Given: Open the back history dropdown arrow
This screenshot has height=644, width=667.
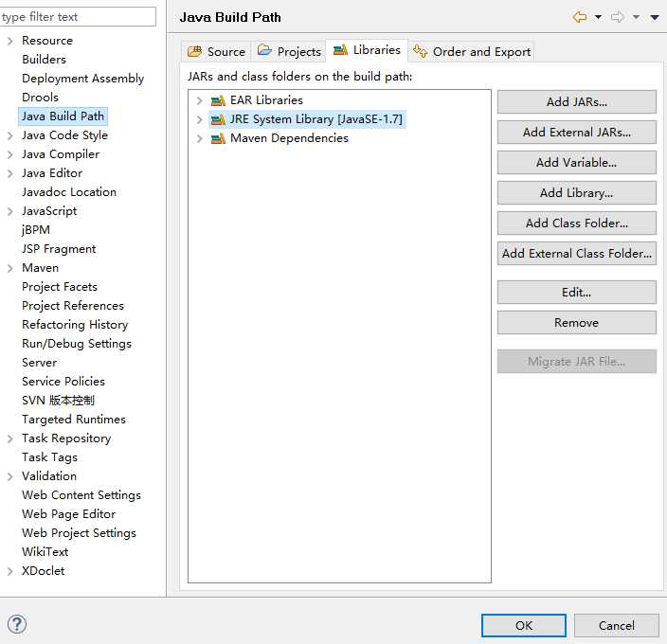Looking at the screenshot, I should pyautogui.click(x=598, y=17).
